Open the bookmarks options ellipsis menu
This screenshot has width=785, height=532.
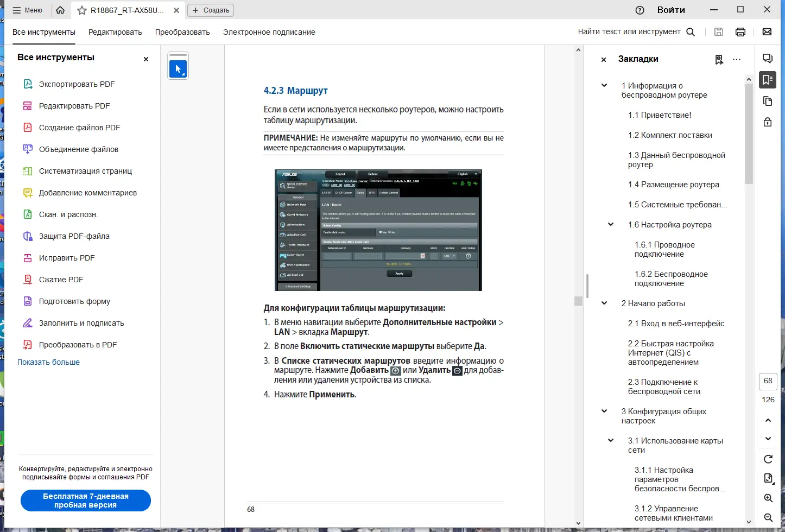(x=737, y=60)
